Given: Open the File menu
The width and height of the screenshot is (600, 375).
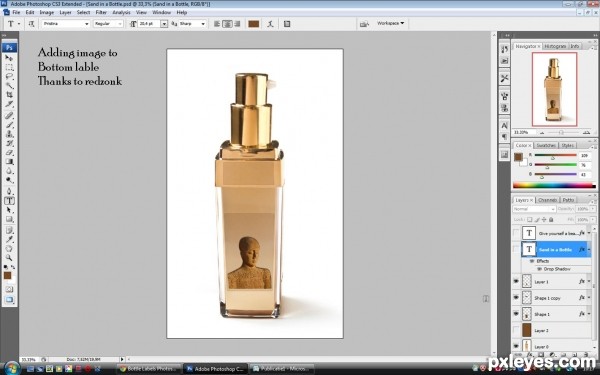Looking at the screenshot, I should click(x=16, y=12).
